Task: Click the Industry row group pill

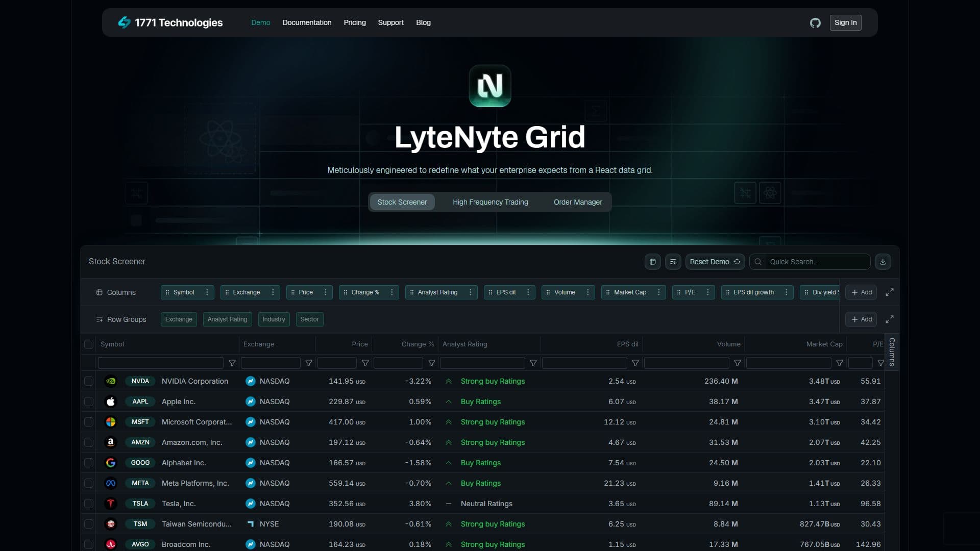Action: coord(274,319)
